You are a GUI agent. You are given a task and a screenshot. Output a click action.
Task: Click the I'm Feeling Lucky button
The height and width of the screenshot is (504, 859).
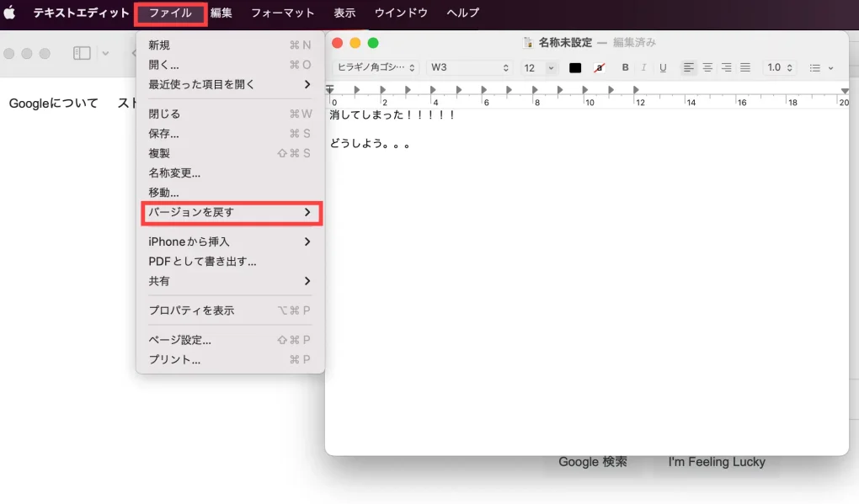717,462
